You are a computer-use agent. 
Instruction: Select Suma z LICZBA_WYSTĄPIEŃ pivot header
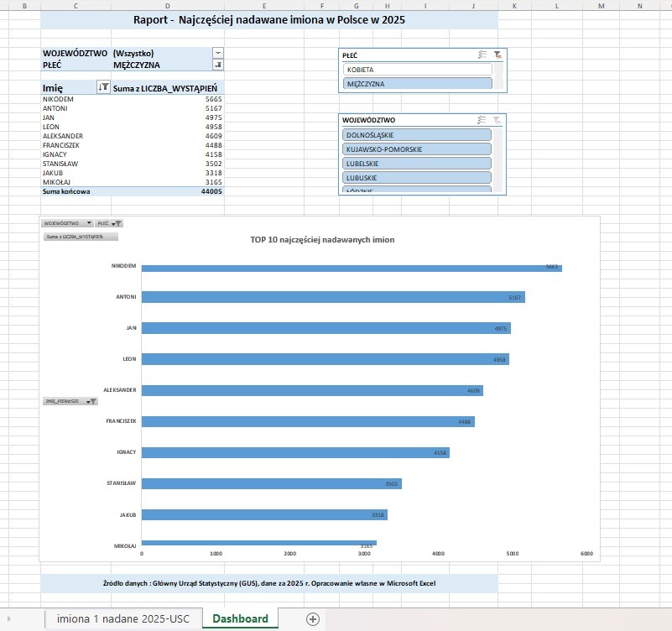(168, 88)
